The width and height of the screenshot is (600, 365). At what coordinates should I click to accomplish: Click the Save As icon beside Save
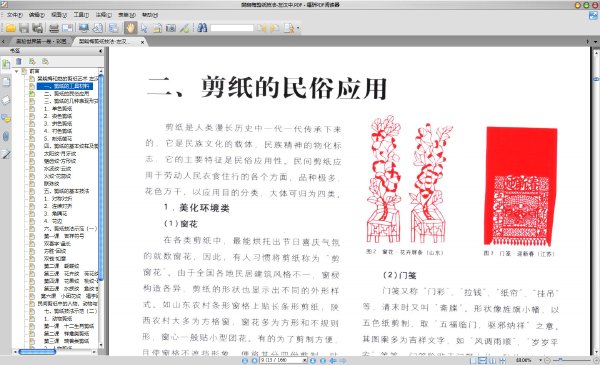click(37, 28)
